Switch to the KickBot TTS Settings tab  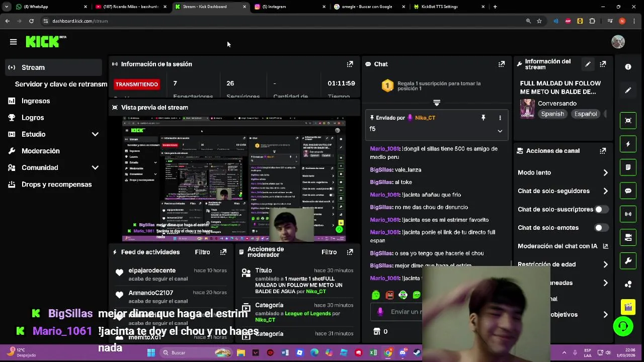coord(449,7)
